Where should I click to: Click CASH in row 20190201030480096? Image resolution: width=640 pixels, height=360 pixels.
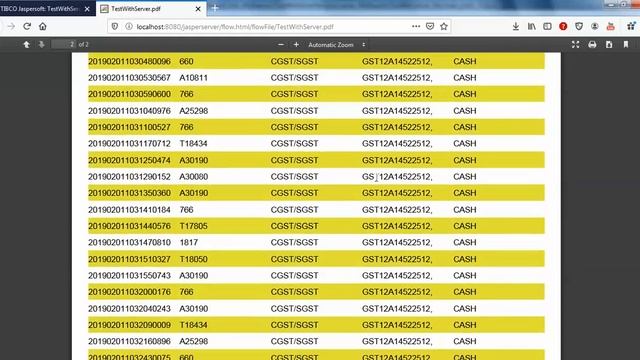464,61
